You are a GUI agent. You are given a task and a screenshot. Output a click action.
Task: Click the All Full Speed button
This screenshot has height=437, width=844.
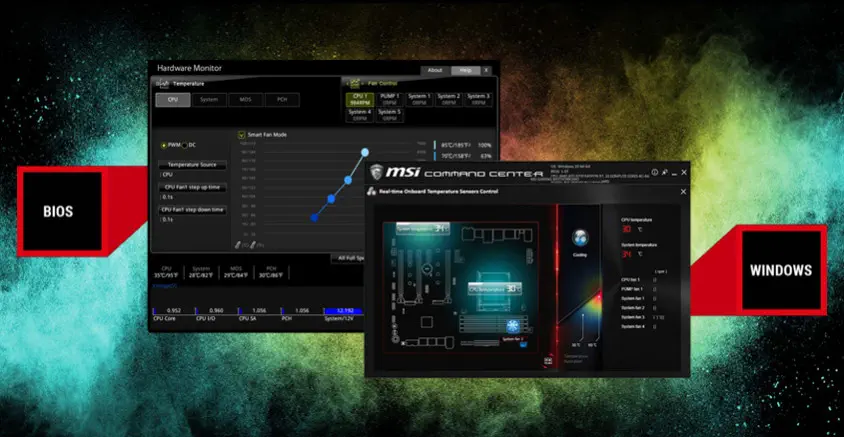click(348, 258)
